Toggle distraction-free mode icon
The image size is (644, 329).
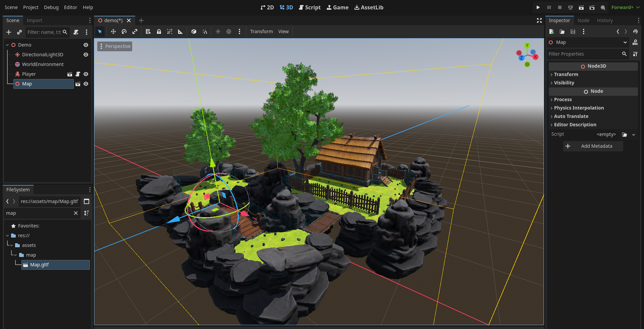pos(539,20)
